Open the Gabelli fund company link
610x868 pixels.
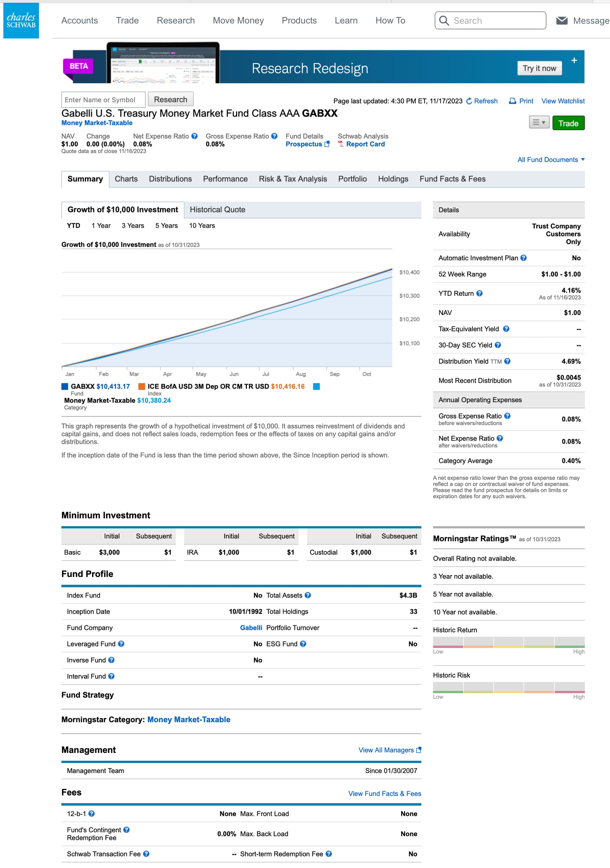pyautogui.click(x=251, y=628)
